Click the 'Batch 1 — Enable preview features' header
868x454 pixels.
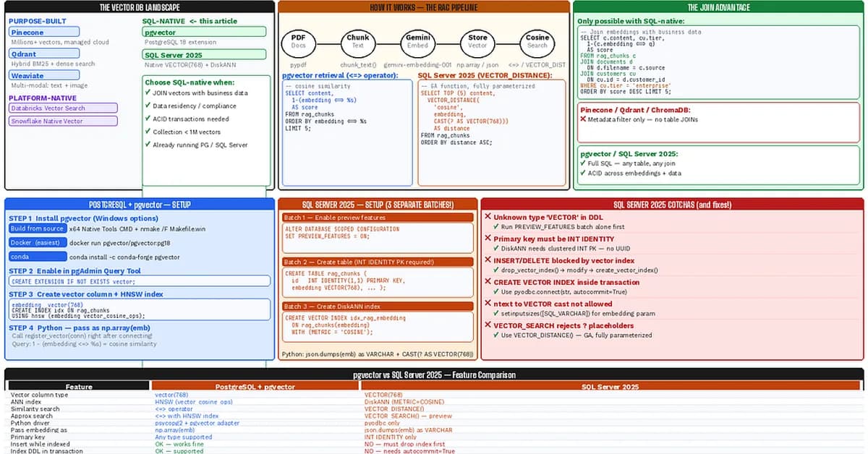[378, 217]
